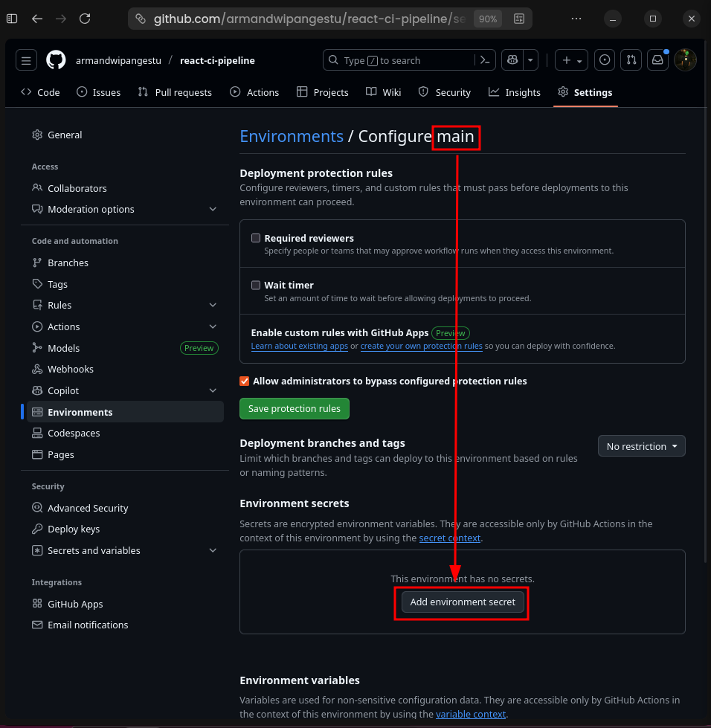This screenshot has width=711, height=728.
Task: Open the site navigation hamburger menu
Action: (26, 60)
